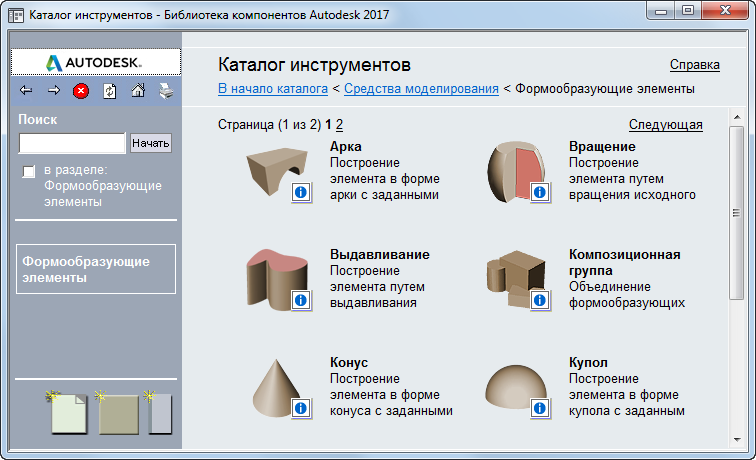
Task: Click the scrollbar up arrow
Action: [x=737, y=117]
